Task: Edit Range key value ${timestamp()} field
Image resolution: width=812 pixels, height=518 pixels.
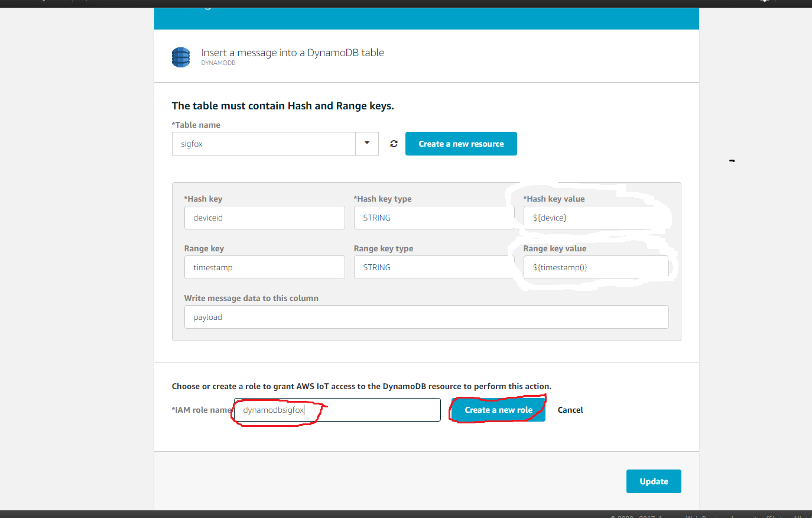Action: click(x=596, y=267)
